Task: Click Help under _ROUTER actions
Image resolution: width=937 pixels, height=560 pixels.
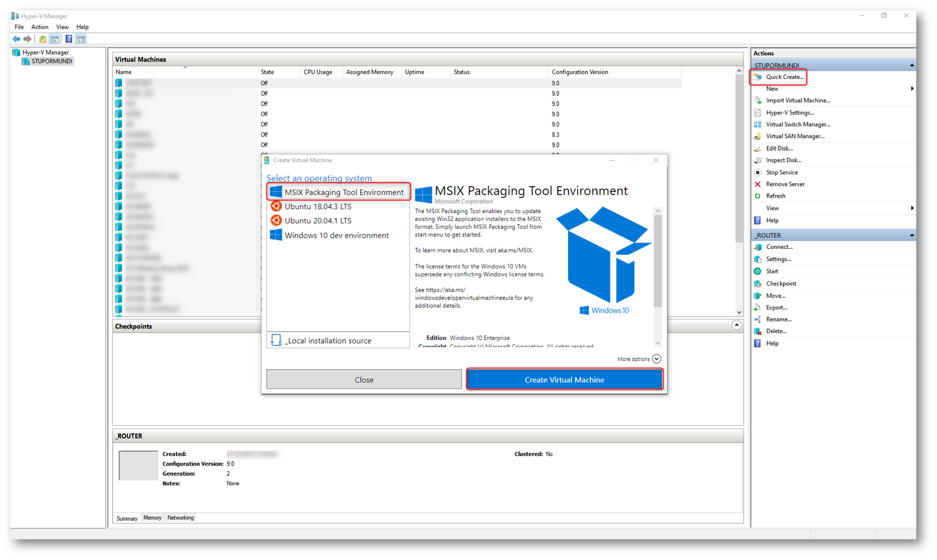Action: pyautogui.click(x=772, y=344)
